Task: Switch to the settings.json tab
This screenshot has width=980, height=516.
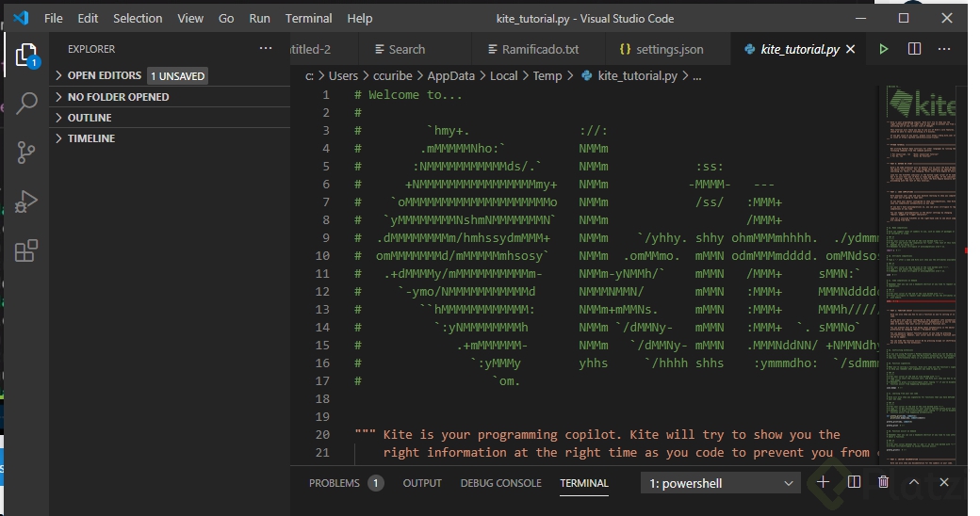Action: [x=667, y=49]
